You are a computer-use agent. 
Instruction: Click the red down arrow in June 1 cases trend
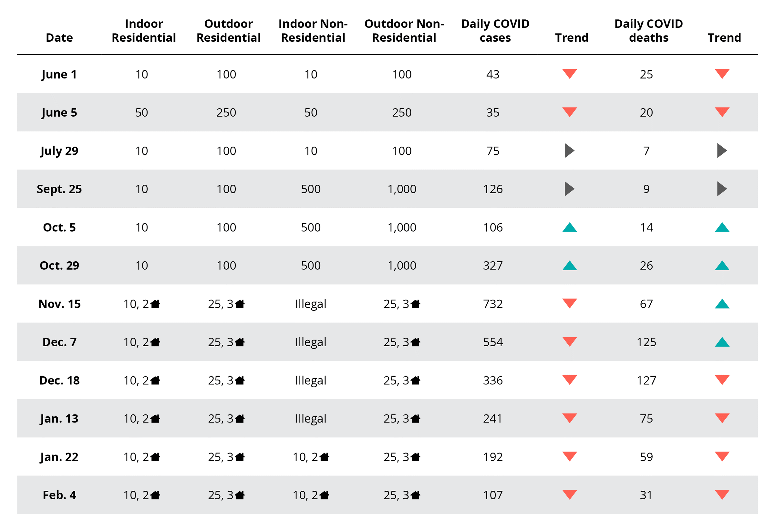coord(570,73)
